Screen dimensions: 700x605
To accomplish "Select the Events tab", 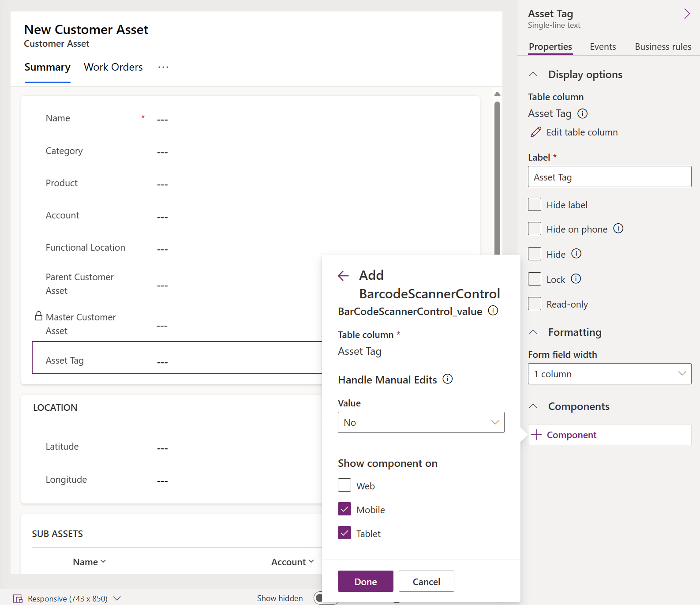I will [x=603, y=47].
